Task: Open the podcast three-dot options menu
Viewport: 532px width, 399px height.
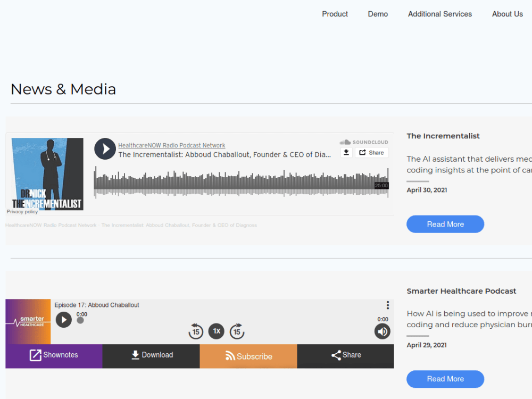Action: click(387, 305)
